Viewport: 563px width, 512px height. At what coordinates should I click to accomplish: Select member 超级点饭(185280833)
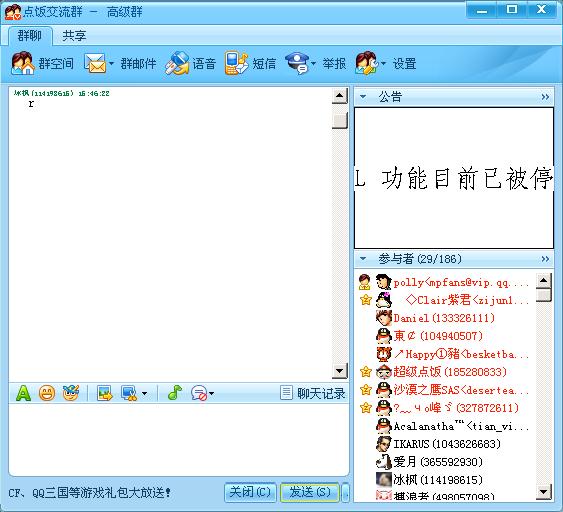tap(444, 372)
